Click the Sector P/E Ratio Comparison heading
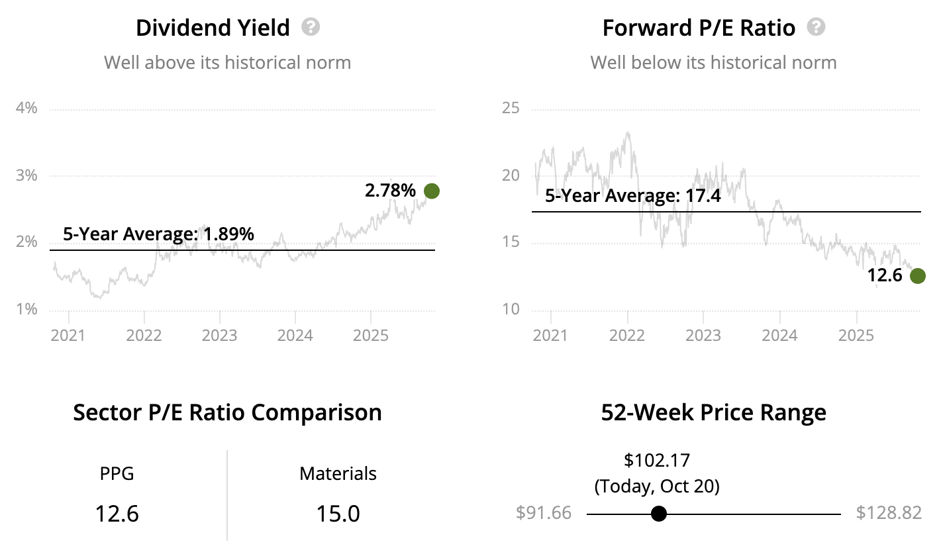Image resolution: width=943 pixels, height=560 pixels. click(227, 412)
